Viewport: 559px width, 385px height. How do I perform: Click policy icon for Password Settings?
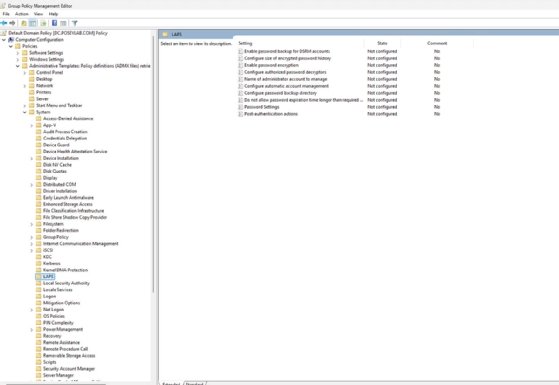click(241, 107)
